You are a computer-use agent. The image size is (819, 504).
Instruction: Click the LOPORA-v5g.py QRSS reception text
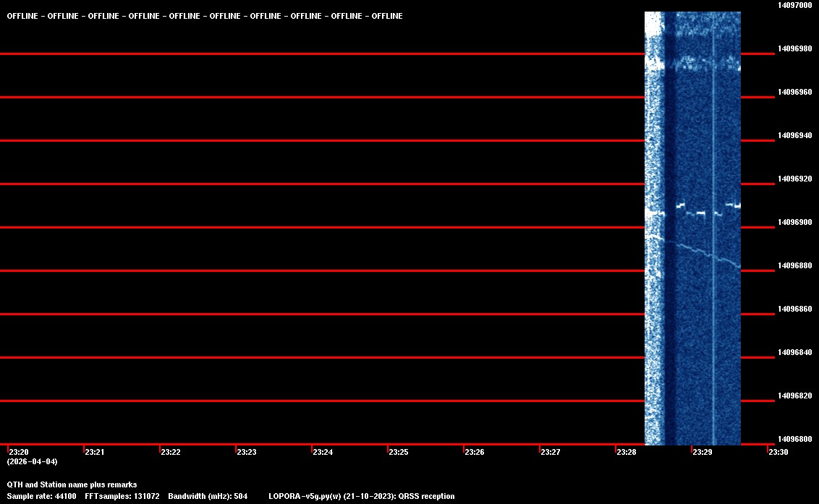(361, 496)
